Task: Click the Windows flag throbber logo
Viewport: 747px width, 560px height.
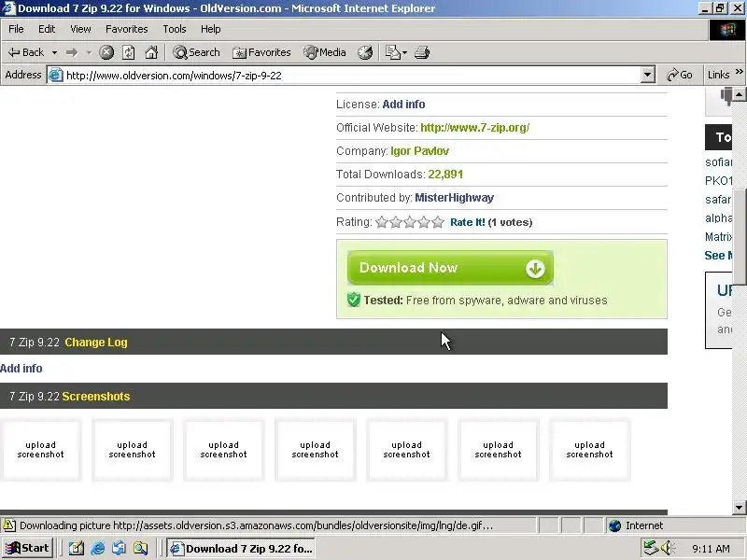Action: [x=727, y=30]
